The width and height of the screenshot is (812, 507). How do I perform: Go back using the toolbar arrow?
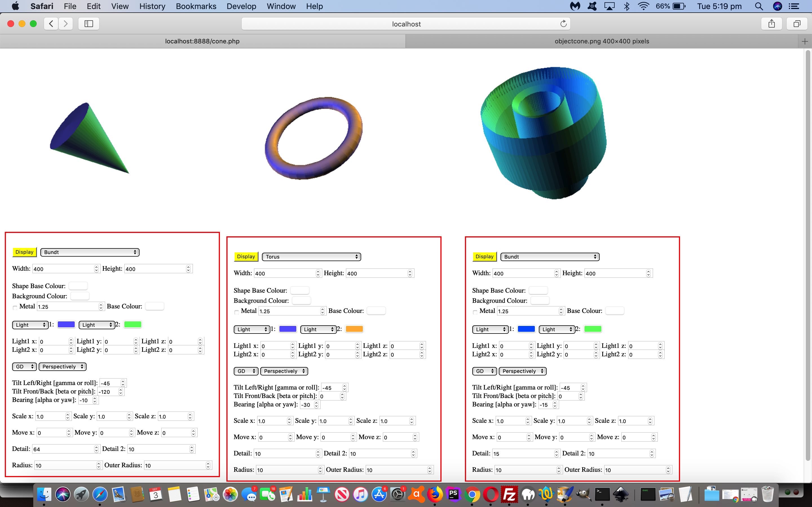[51, 23]
